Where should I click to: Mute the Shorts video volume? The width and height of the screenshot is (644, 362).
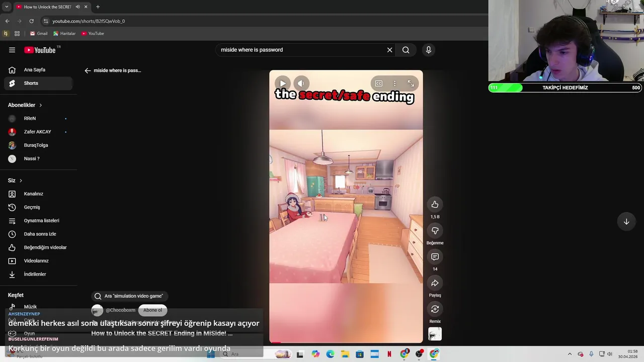pos(300,83)
